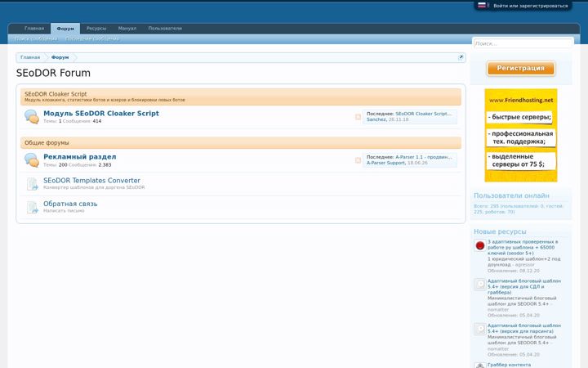This screenshot has width=588, height=368.
Task: Open the 'Рекламный раздел' forum
Action: coord(80,156)
